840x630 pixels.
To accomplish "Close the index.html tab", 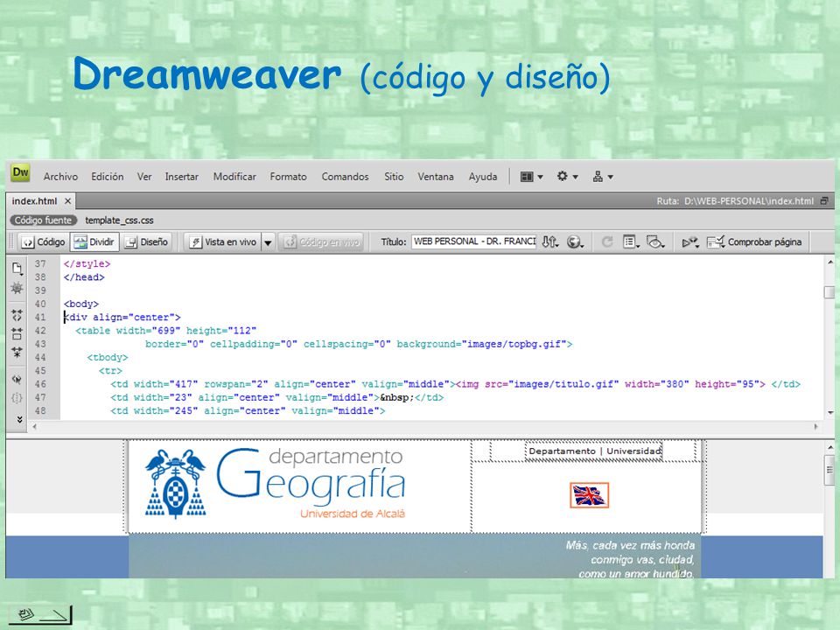I will (67, 201).
